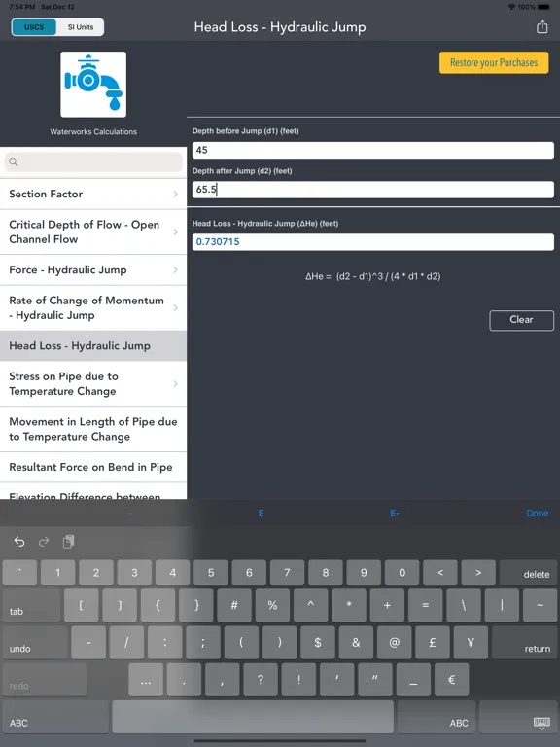Tap the caret key
Viewport: 560px width, 747px height.
[x=310, y=606]
